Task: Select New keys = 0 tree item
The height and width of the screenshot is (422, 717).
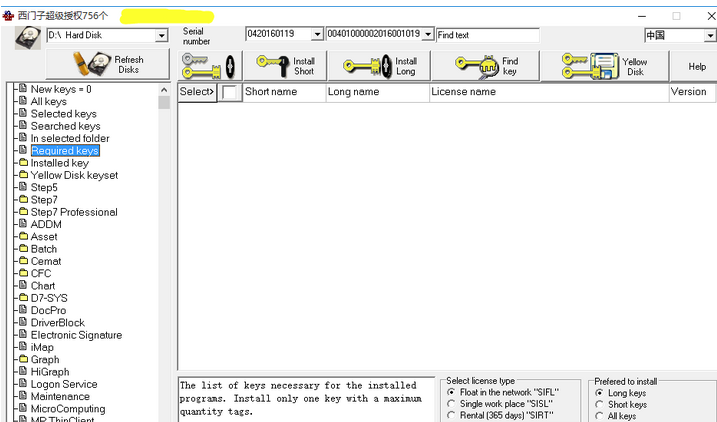Action: pos(61,89)
